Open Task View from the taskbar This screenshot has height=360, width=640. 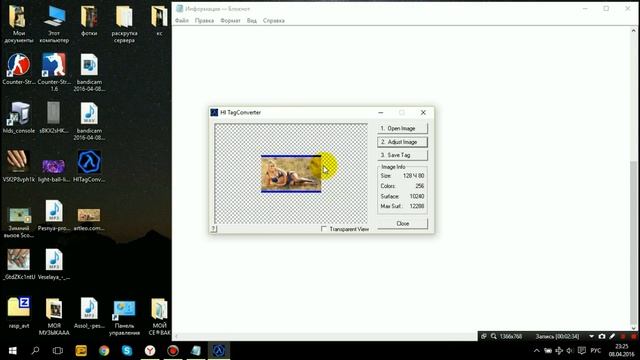coord(58,351)
